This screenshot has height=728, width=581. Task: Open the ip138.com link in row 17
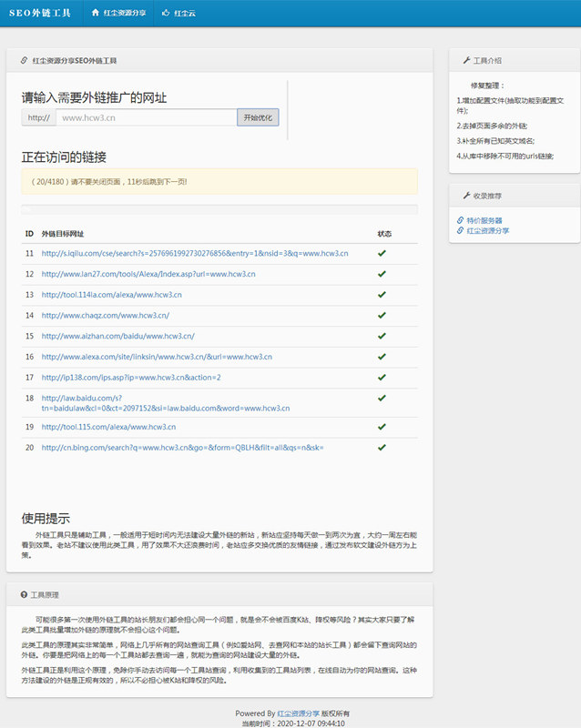131,378
